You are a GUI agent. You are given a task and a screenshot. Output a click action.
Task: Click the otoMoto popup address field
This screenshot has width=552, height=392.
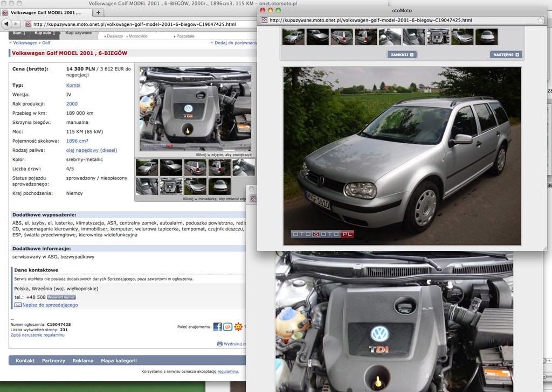(x=401, y=20)
